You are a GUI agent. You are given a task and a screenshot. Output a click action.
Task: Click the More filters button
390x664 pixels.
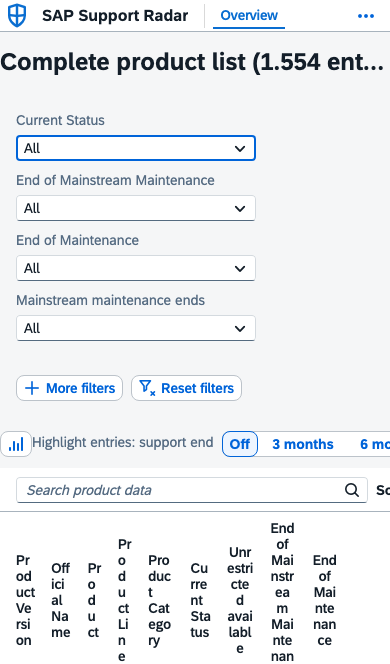(69, 388)
